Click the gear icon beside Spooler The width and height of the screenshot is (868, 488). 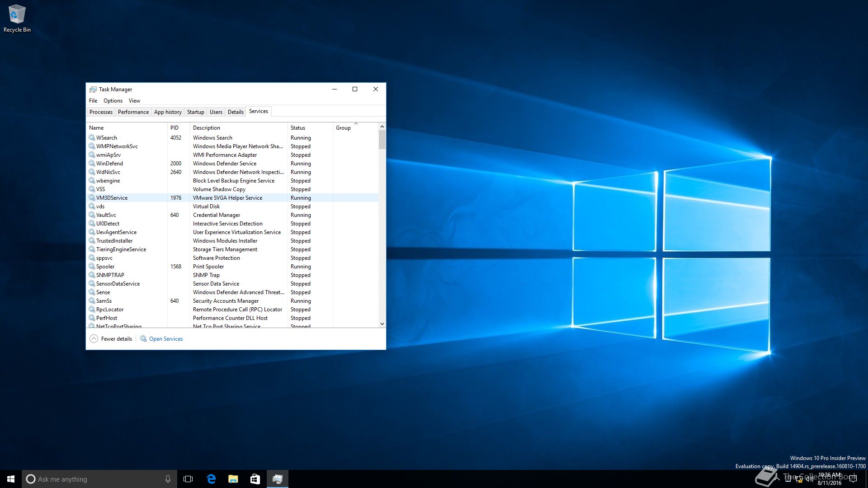92,267
